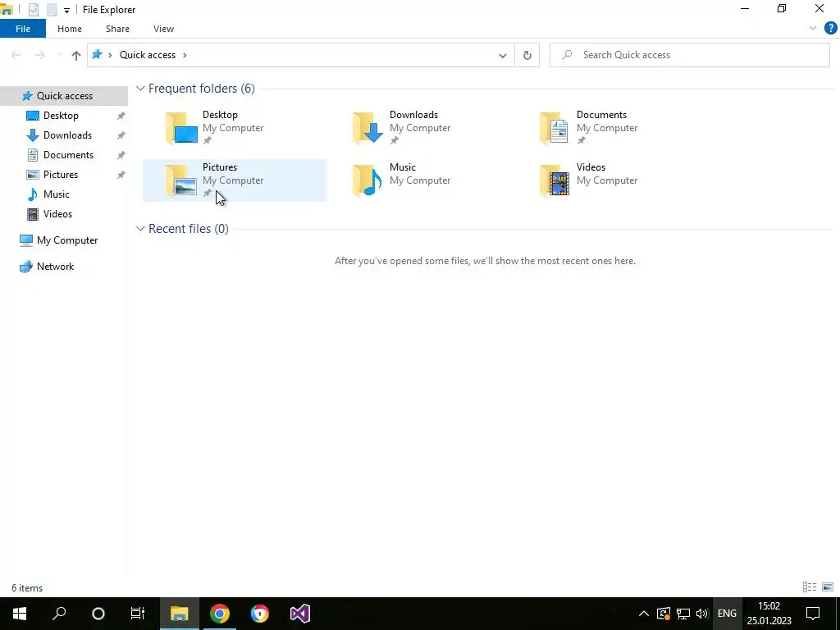Open Task View on the taskbar
Viewport: 840px width, 630px height.
tap(138, 614)
